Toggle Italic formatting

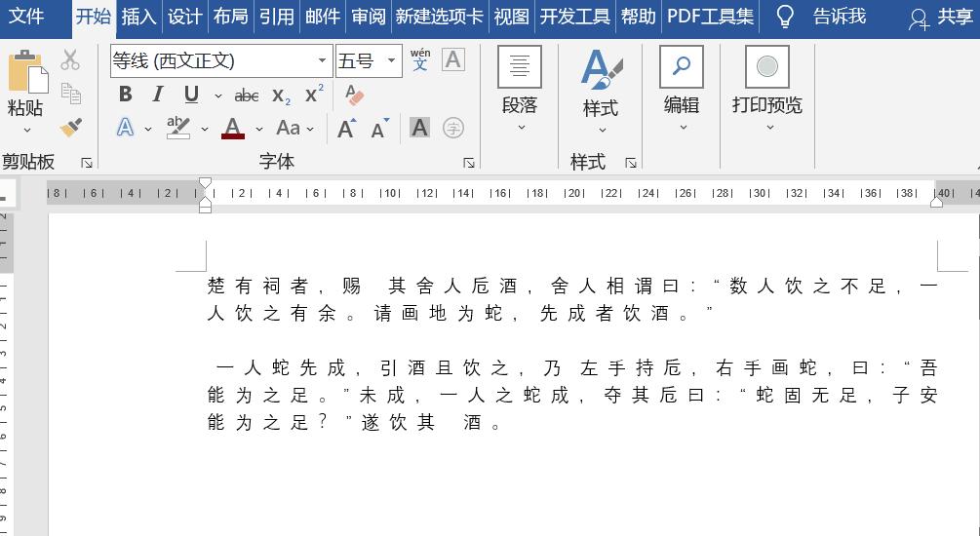158,95
